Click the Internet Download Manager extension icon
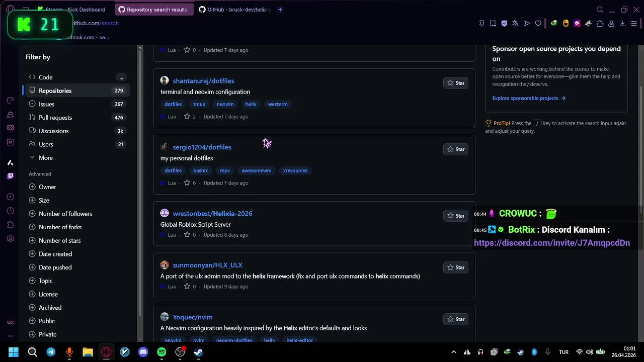The image size is (644, 362). (x=554, y=23)
